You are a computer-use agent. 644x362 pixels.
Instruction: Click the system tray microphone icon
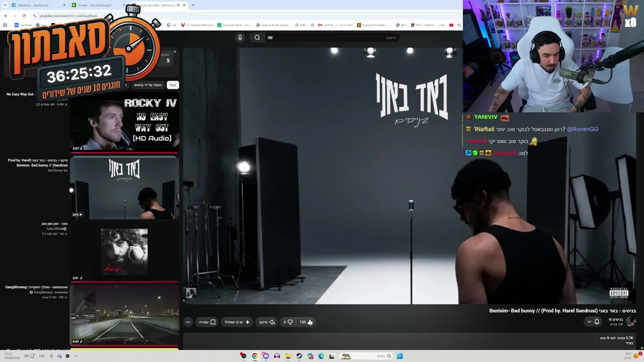[51, 356]
